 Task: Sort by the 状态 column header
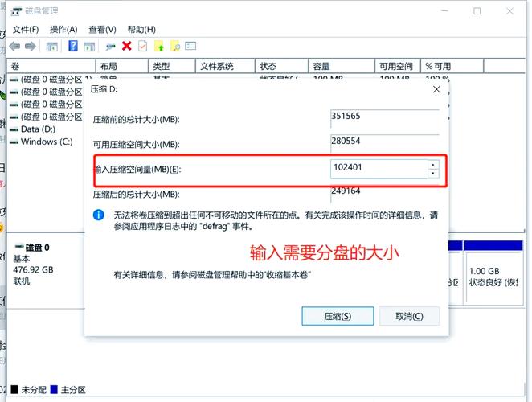tap(281, 66)
